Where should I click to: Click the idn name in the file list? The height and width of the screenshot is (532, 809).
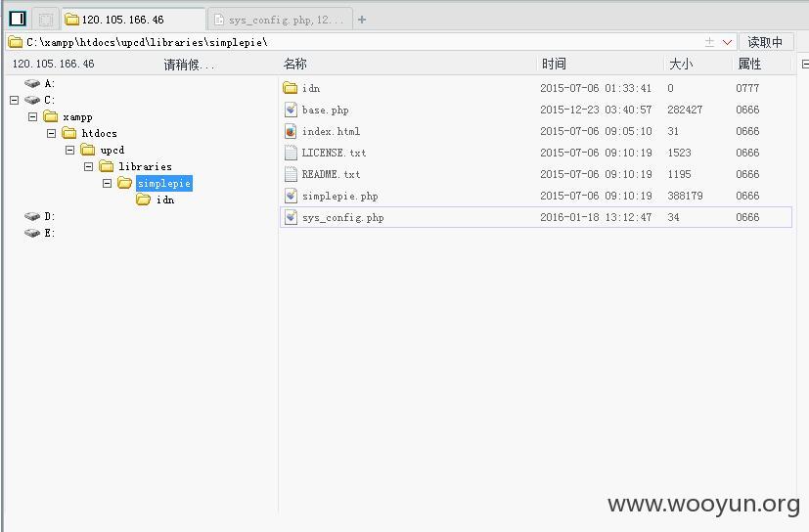pyautogui.click(x=311, y=88)
